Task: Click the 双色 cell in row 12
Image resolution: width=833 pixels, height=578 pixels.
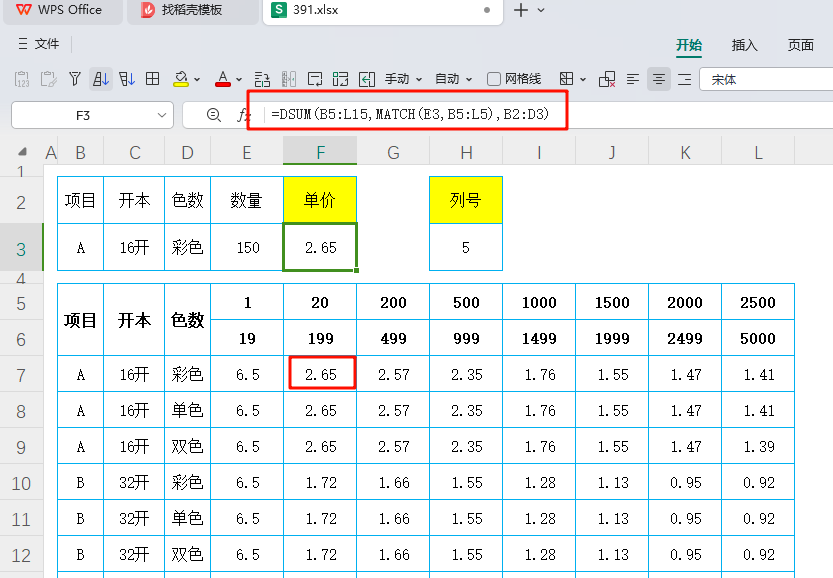Action: pos(188,555)
